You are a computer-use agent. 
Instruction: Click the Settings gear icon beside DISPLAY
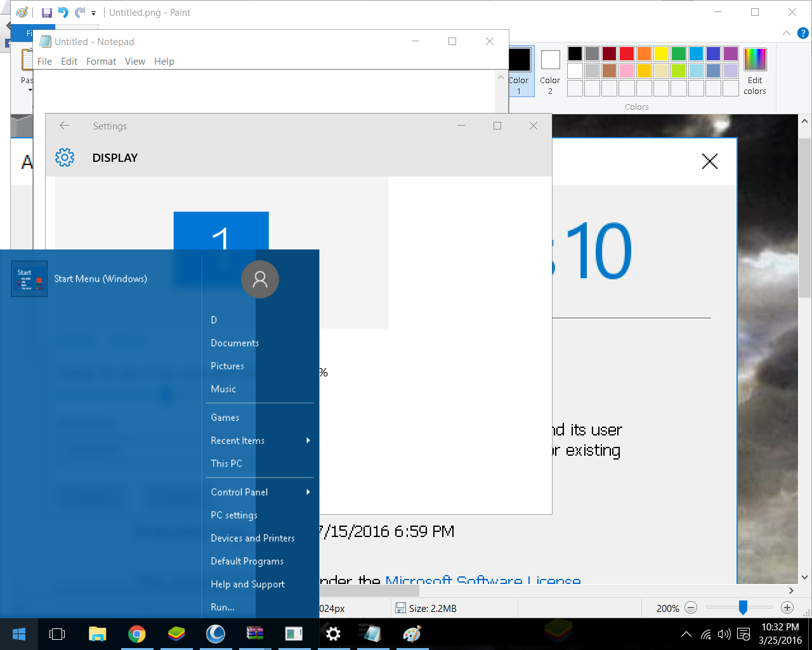coord(65,157)
